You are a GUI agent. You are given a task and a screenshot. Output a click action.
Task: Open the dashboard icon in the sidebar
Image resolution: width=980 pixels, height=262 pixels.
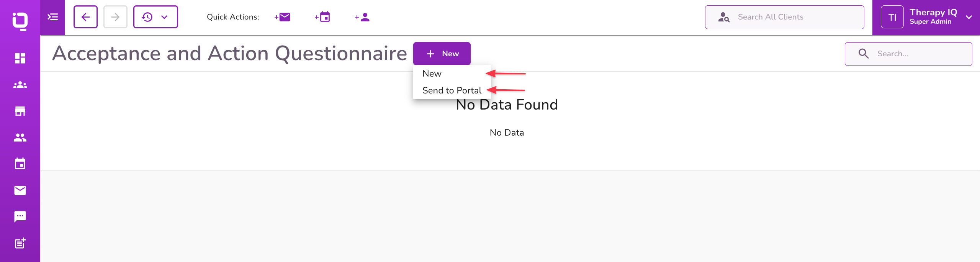pos(20,58)
